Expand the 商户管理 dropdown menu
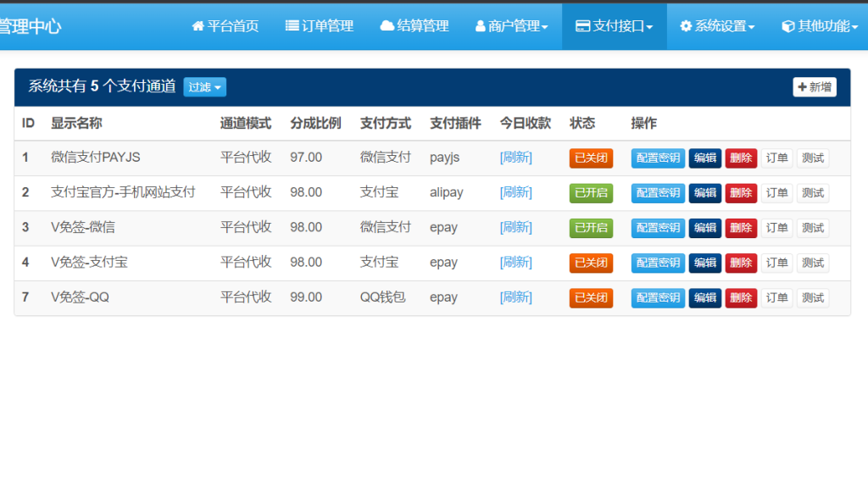 pyautogui.click(x=511, y=26)
